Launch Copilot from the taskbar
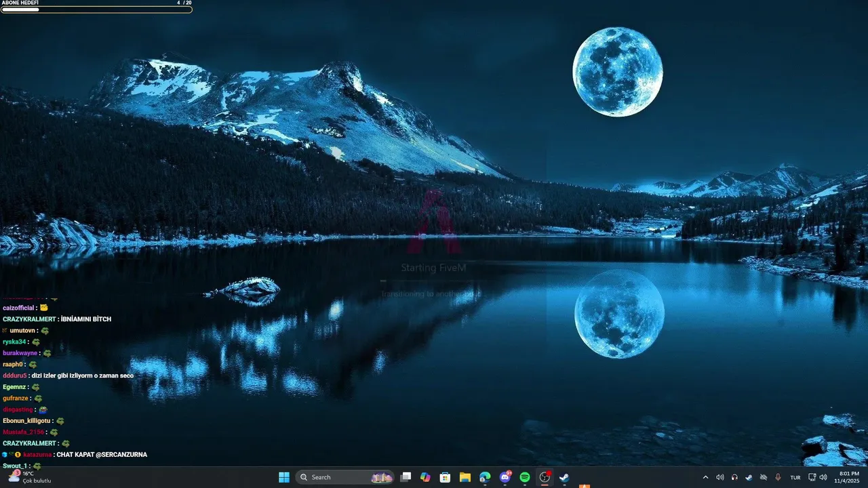This screenshot has width=868, height=488. click(x=425, y=477)
